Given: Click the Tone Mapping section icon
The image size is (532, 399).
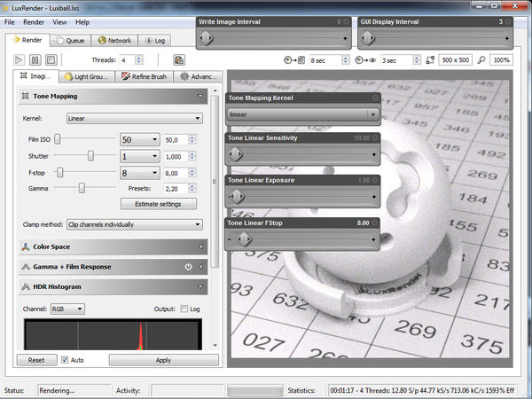Looking at the screenshot, I should click(25, 96).
